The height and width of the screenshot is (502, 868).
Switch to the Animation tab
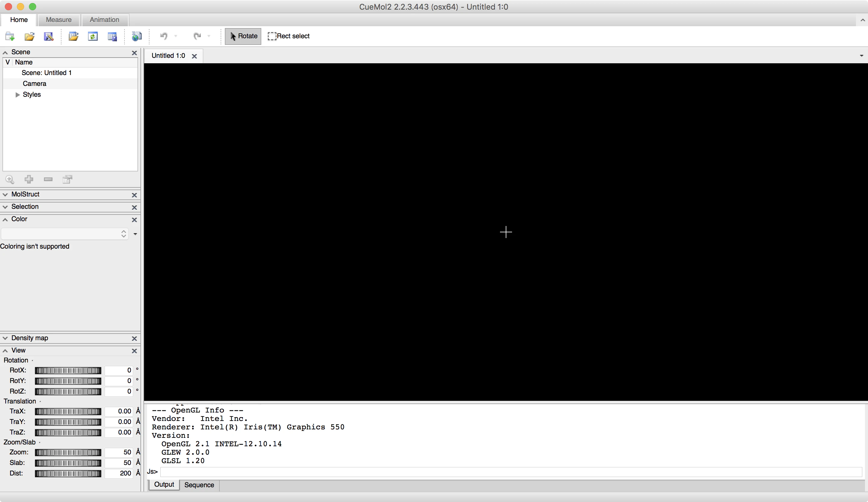[x=104, y=20]
